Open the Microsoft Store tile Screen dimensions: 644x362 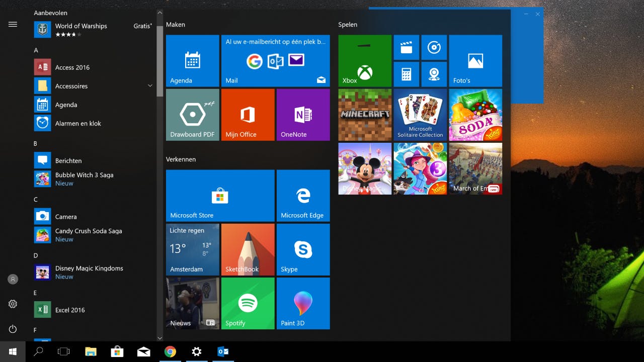220,196
